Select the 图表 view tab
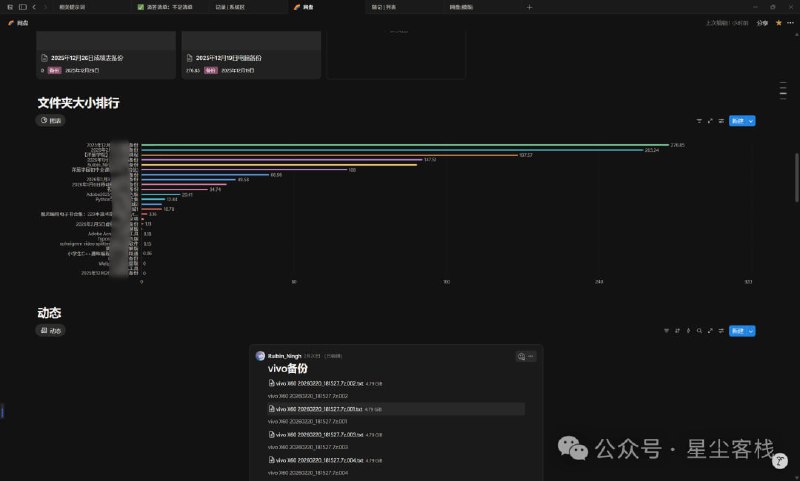 tap(50, 120)
